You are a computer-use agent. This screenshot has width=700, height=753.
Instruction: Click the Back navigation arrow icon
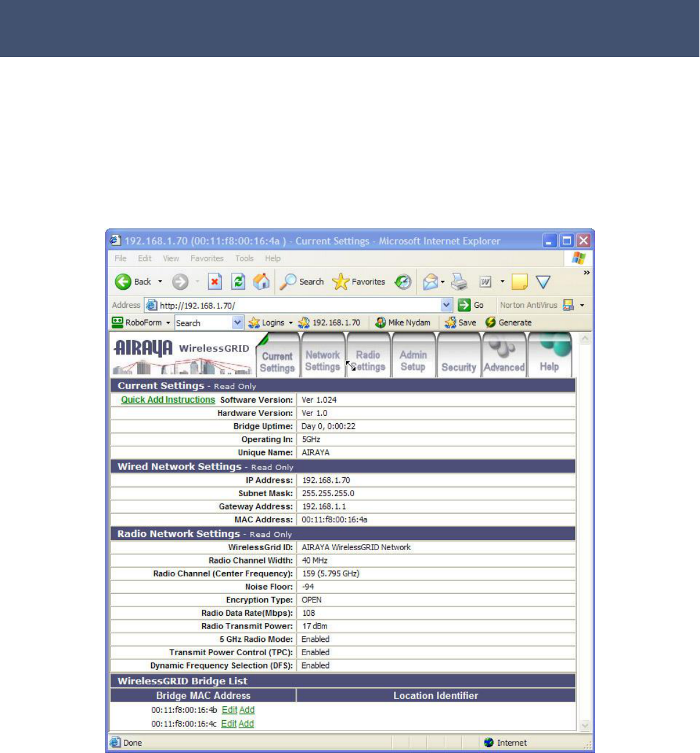[x=123, y=282]
